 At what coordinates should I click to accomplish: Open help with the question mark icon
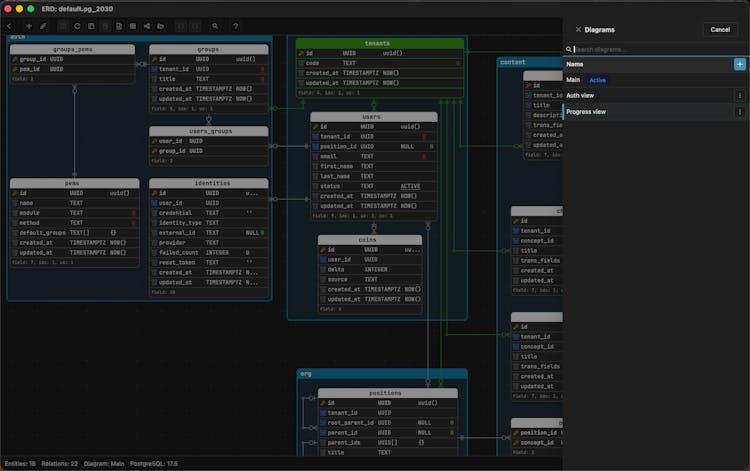pyautogui.click(x=235, y=26)
